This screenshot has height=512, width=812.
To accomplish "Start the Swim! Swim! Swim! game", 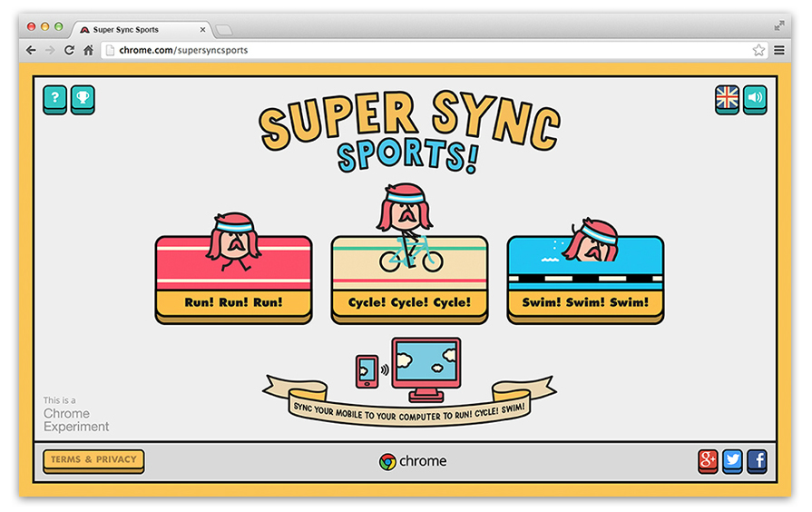I will (585, 280).
